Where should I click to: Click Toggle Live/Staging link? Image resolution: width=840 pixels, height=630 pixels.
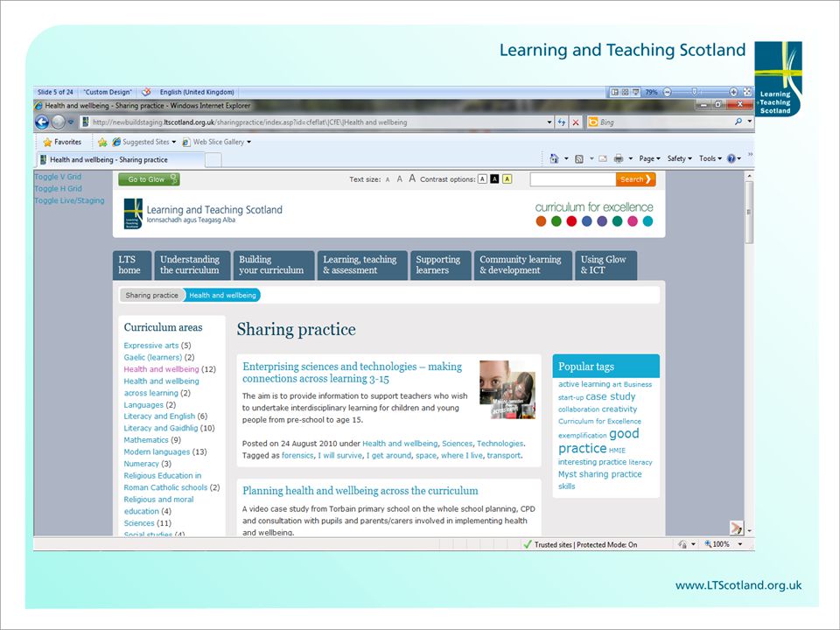[69, 200]
